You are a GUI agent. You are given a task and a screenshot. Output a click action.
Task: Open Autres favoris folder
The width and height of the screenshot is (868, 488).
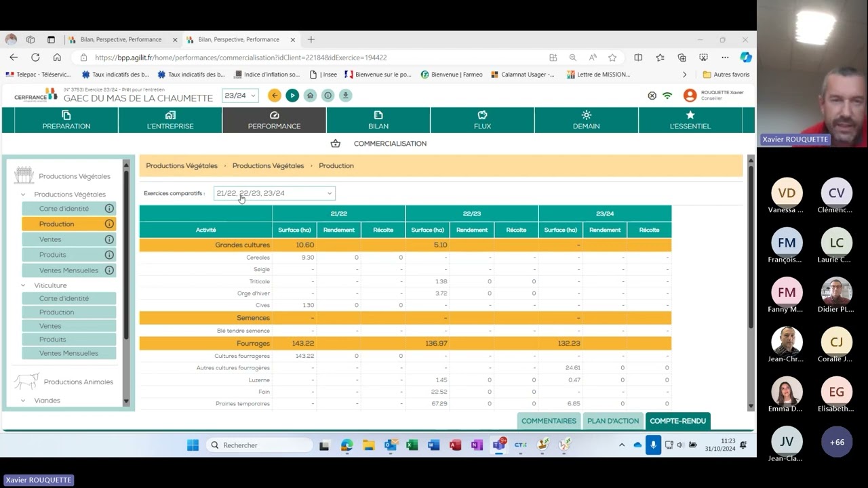(726, 75)
